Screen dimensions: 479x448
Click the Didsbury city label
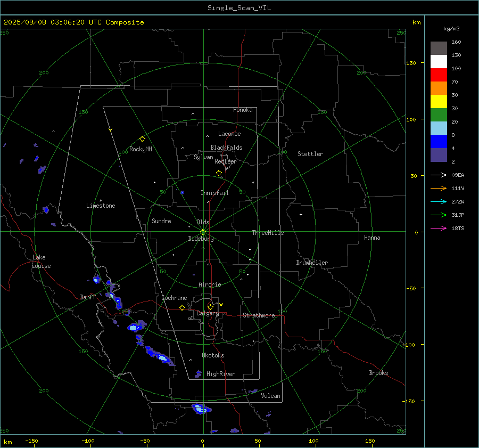point(201,239)
